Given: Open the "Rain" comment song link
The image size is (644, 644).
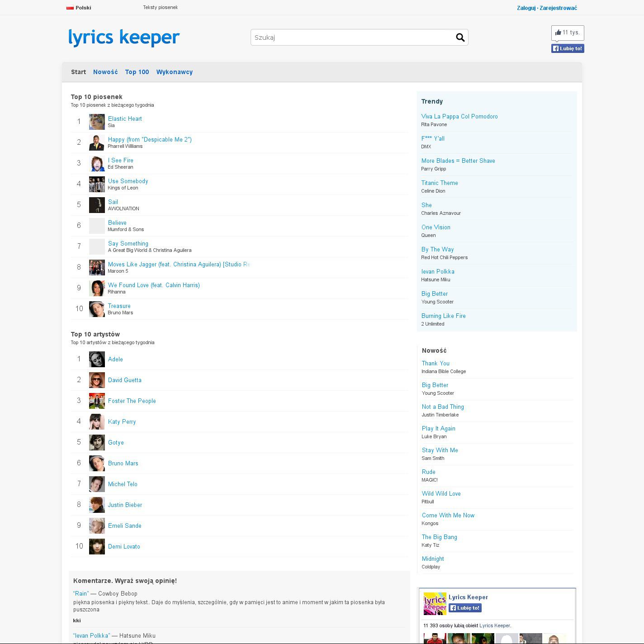Looking at the screenshot, I should [81, 594].
